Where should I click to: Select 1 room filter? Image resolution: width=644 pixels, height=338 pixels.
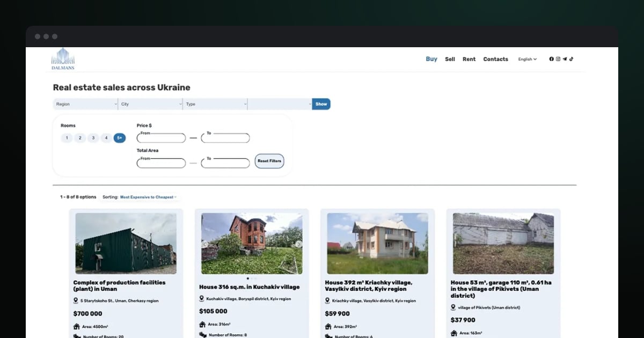click(67, 138)
